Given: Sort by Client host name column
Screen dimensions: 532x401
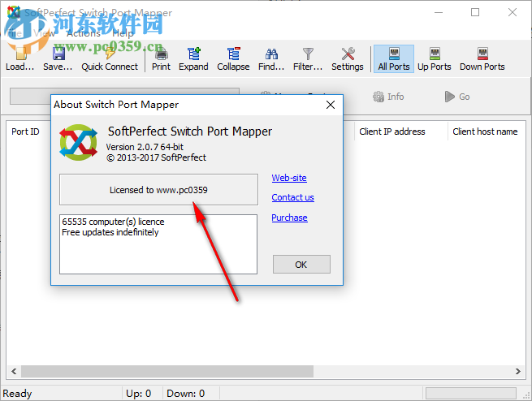Looking at the screenshot, I should (485, 132).
